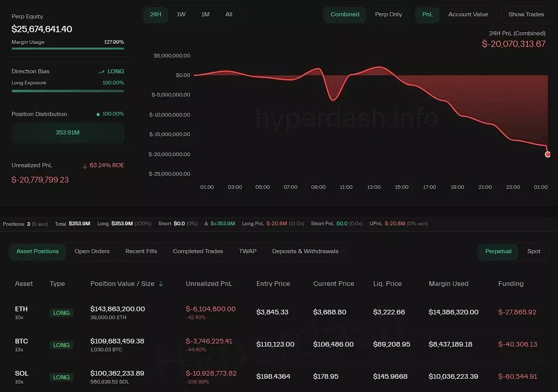This screenshot has width=558, height=392.
Task: Toggle chart to Account Value view
Action: pos(468,15)
